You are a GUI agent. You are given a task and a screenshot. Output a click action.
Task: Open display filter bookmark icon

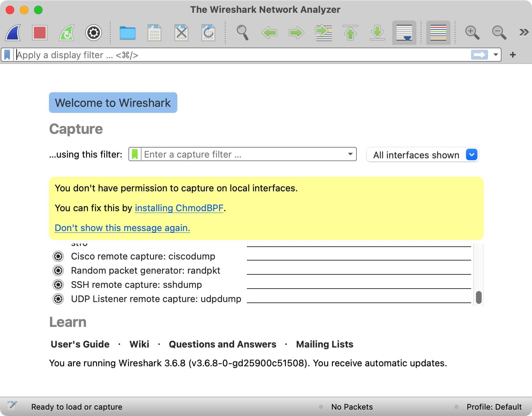[7, 55]
